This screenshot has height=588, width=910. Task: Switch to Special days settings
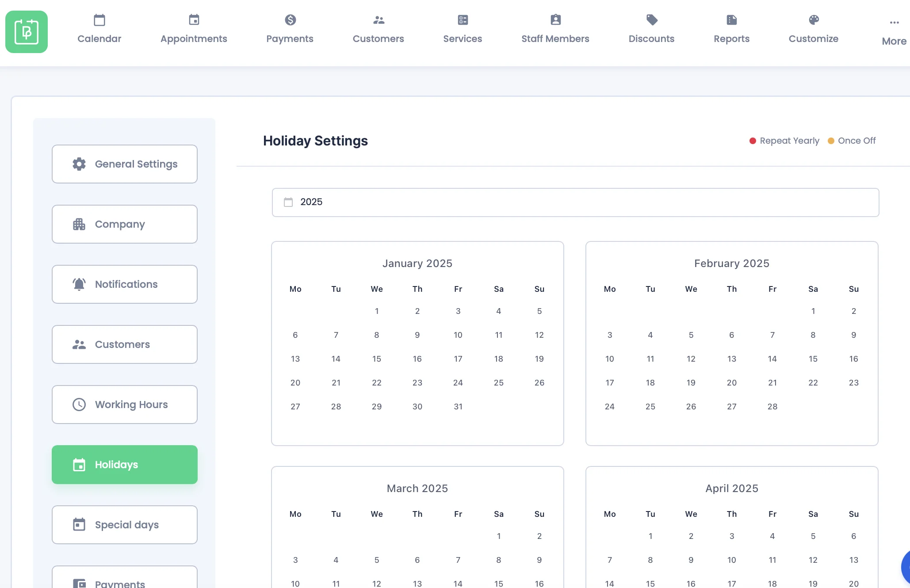pyautogui.click(x=125, y=525)
